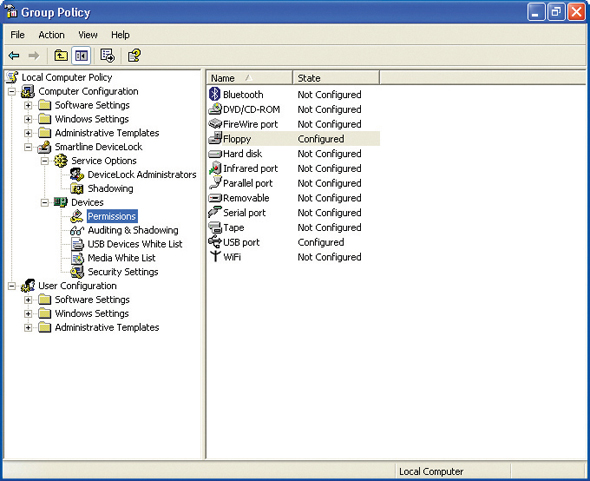The height and width of the screenshot is (481, 590).
Task: Sort list by the State column header
Action: pos(336,78)
